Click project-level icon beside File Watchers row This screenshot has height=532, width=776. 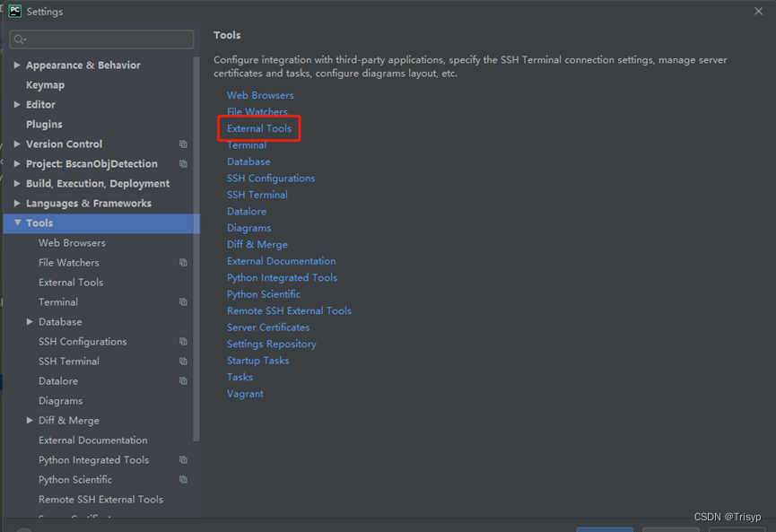183,263
